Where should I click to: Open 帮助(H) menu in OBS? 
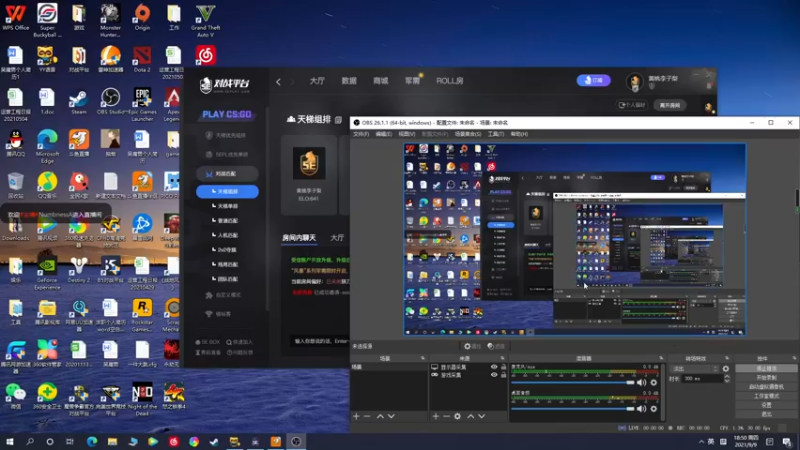point(519,134)
